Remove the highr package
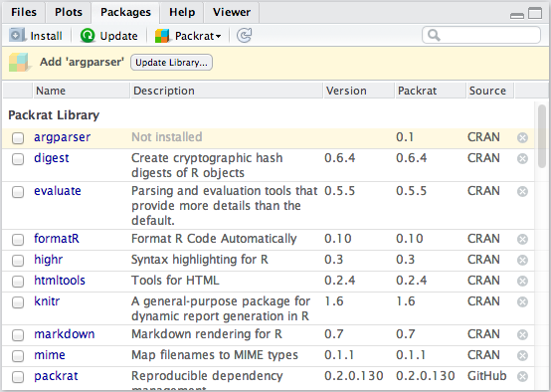Image resolution: width=551 pixels, height=392 pixels. tap(522, 260)
